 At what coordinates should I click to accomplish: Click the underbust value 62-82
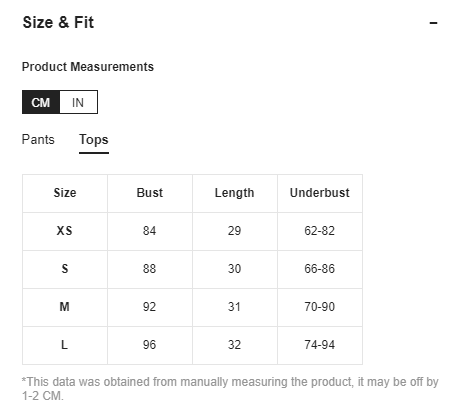(x=319, y=231)
